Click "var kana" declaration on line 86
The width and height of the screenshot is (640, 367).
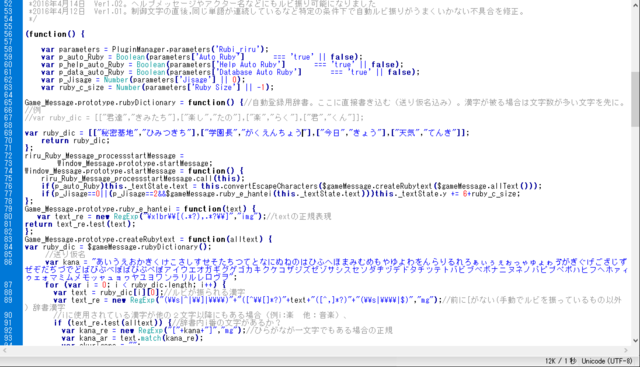click(x=62, y=262)
